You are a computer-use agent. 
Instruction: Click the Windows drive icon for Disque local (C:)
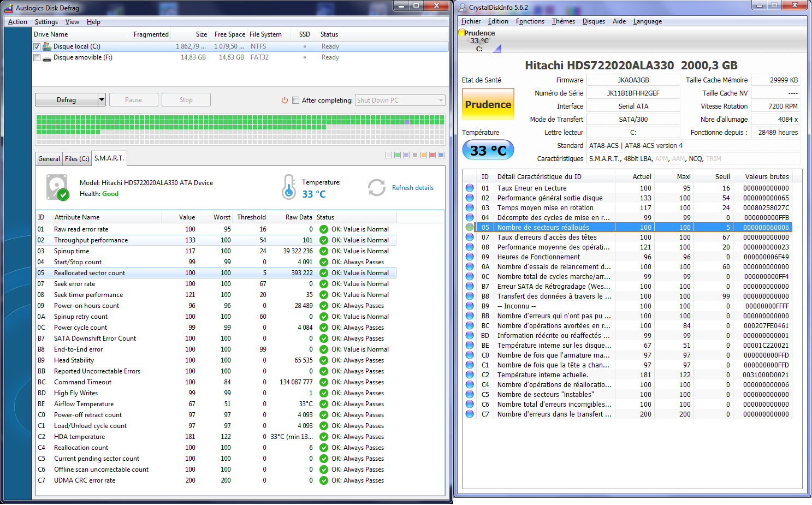(x=47, y=46)
